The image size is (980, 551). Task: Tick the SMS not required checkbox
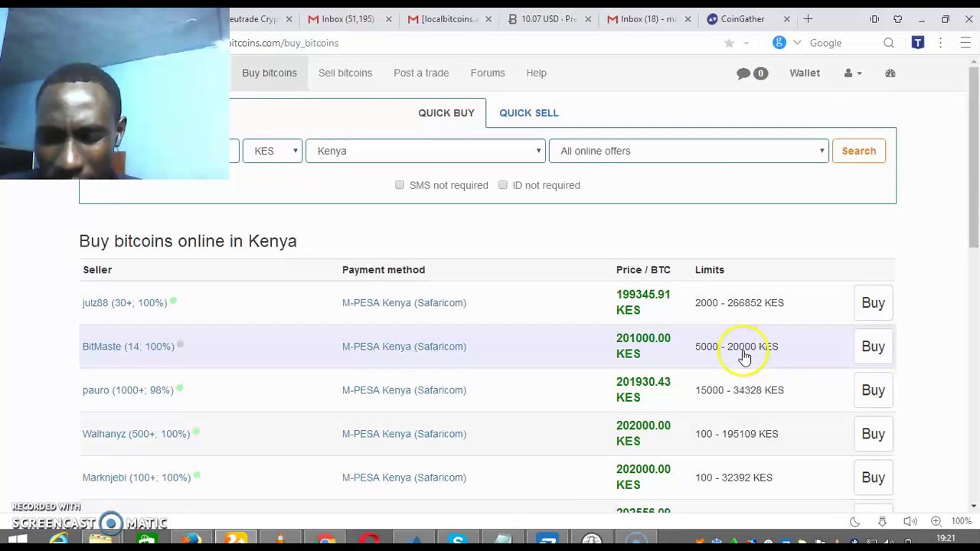(400, 185)
